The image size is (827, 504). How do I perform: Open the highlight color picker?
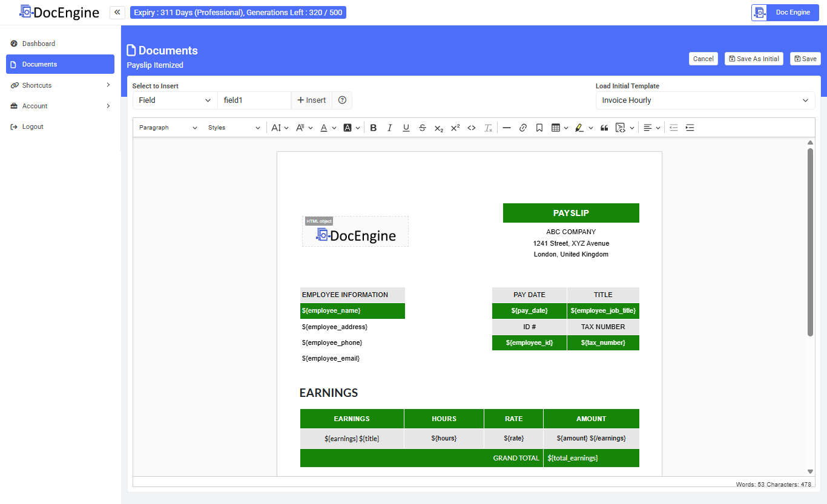tap(590, 128)
